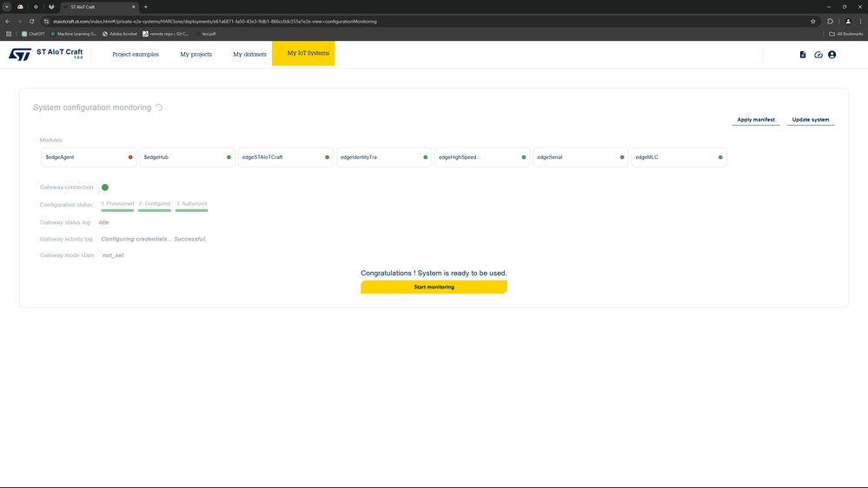The width and height of the screenshot is (868, 488).
Task: Click the green status dot on $edgeHub
Action: coord(229,157)
